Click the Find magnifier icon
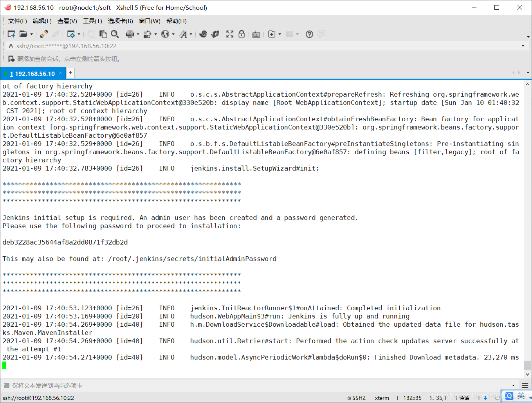 pos(115,34)
